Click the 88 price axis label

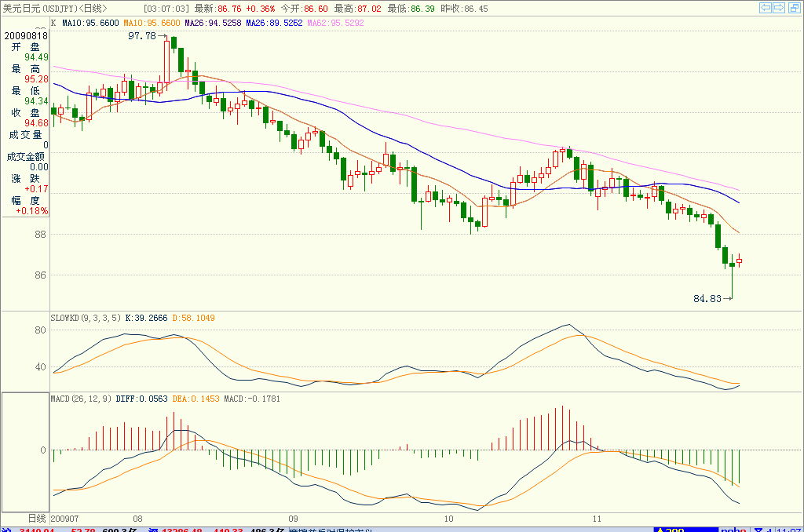coord(41,235)
